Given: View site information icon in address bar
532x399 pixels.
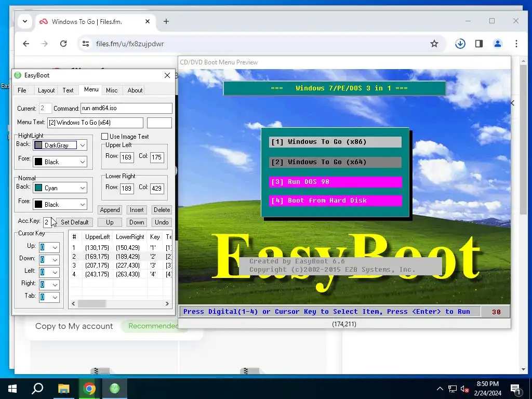Looking at the screenshot, I should [86, 44].
